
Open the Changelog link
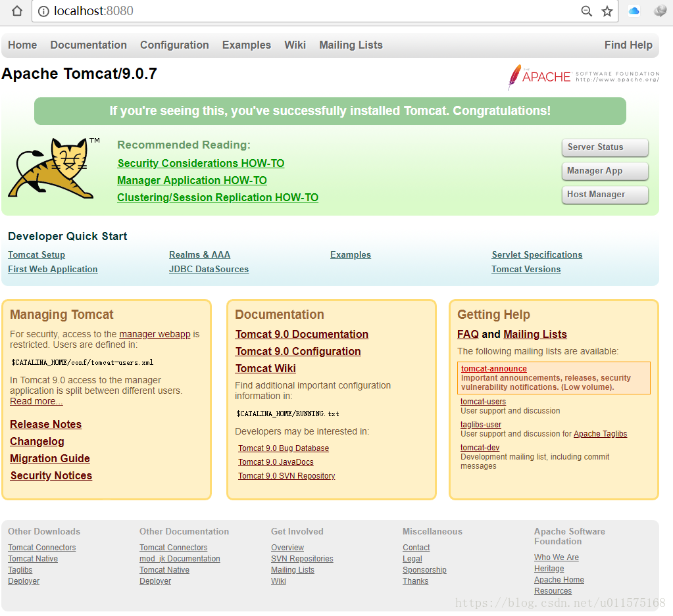click(37, 441)
